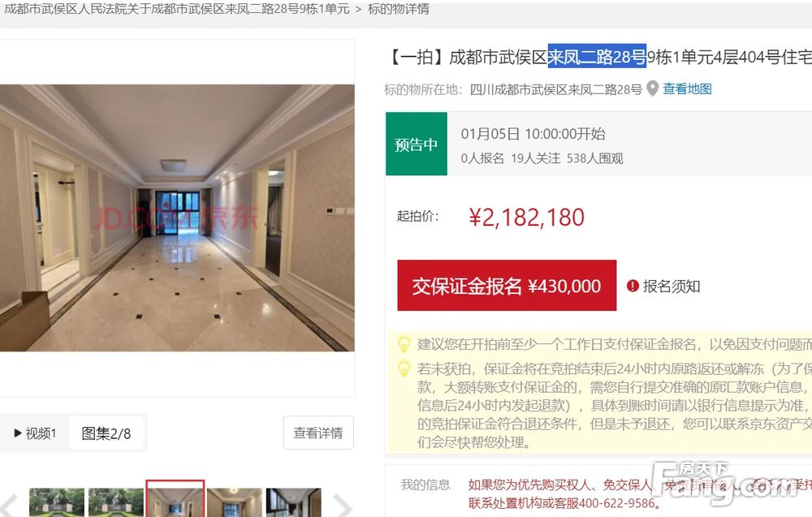
Task: Open the 查看地图 map link
Action: 687,89
